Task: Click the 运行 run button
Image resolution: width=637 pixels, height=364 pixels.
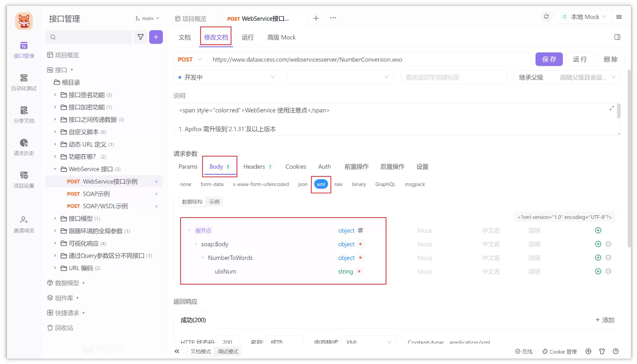Action: coord(580,59)
